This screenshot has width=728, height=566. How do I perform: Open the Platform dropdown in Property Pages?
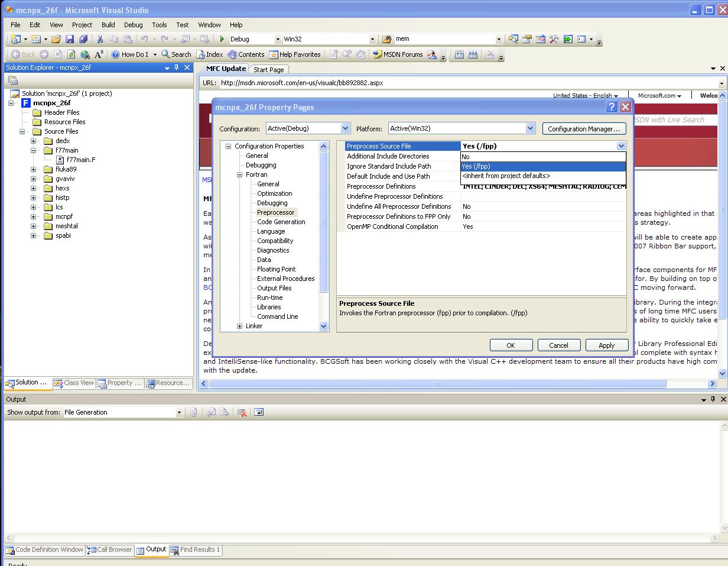530,128
